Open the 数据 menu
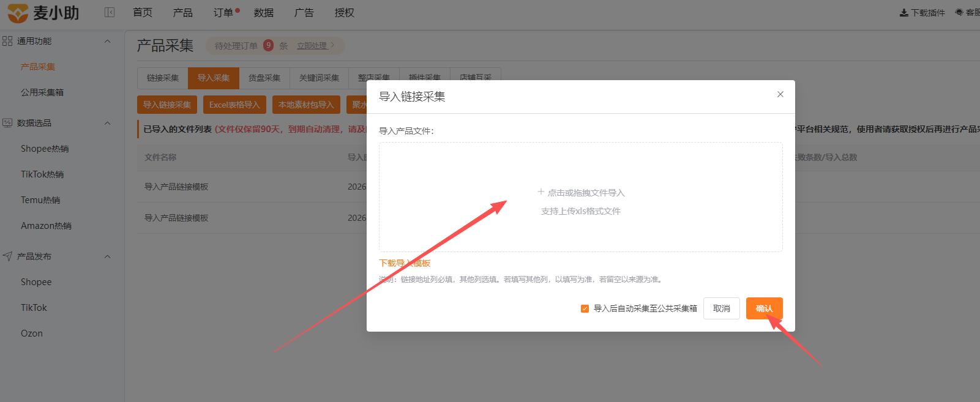This screenshot has height=402, width=980. pyautogui.click(x=264, y=12)
